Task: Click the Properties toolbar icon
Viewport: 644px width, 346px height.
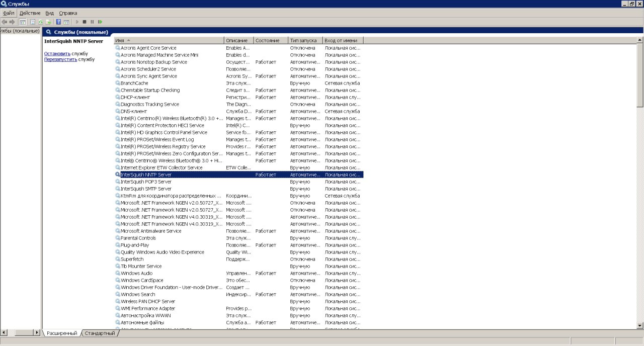Action: 32,22
